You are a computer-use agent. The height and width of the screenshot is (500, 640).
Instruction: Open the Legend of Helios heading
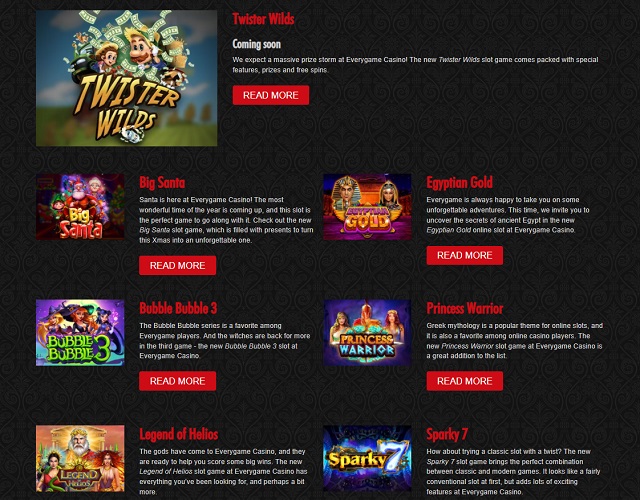(179, 434)
